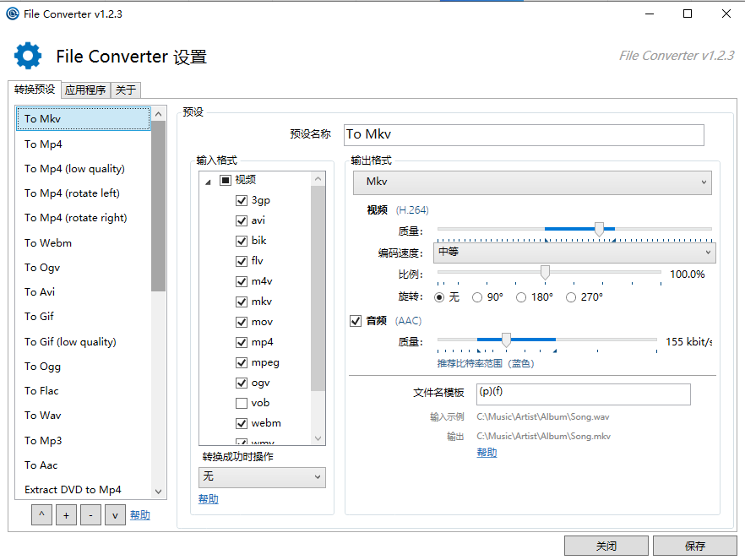Uncheck the avi input format

click(242, 220)
